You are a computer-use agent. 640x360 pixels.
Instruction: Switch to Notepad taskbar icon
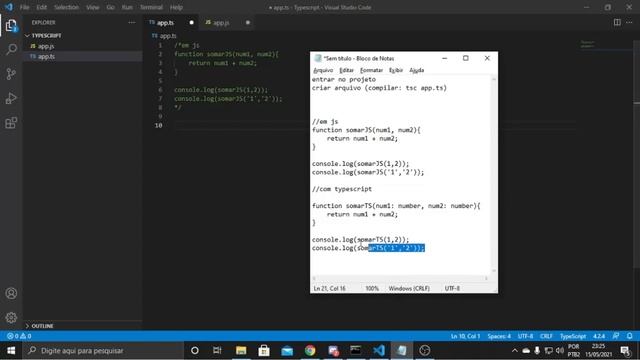[402, 351]
